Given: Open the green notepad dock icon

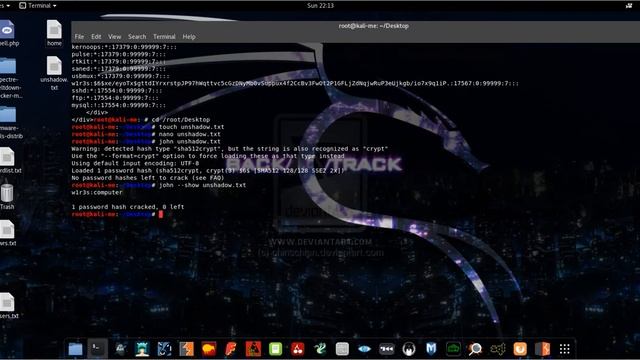Looking at the screenshot, I should 276,349.
